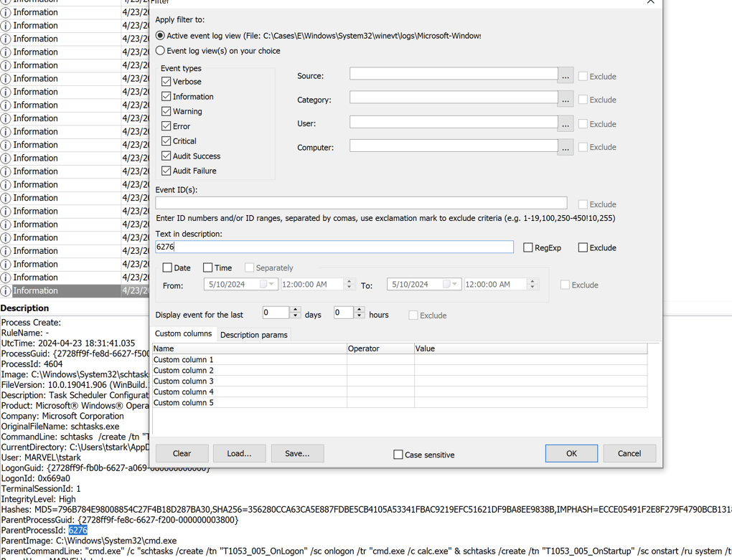The width and height of the screenshot is (732, 560).
Task: Click the ProcessId: 4604 line
Action: tap(32, 364)
